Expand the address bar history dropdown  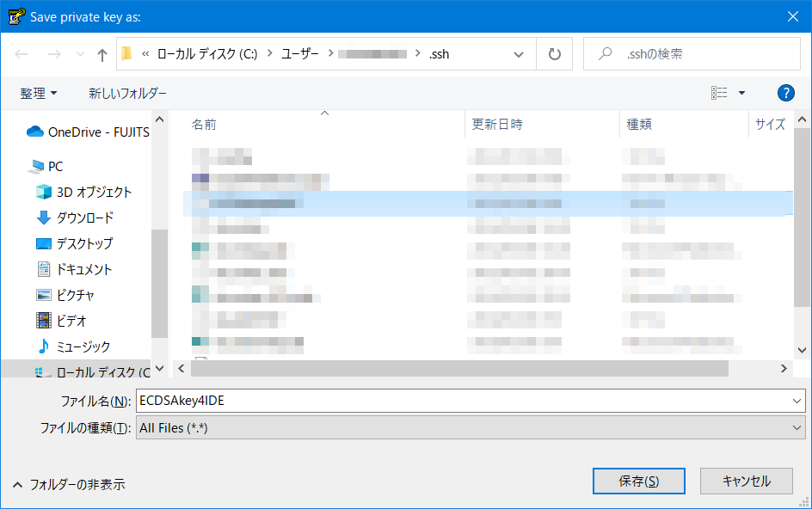pyautogui.click(x=519, y=54)
